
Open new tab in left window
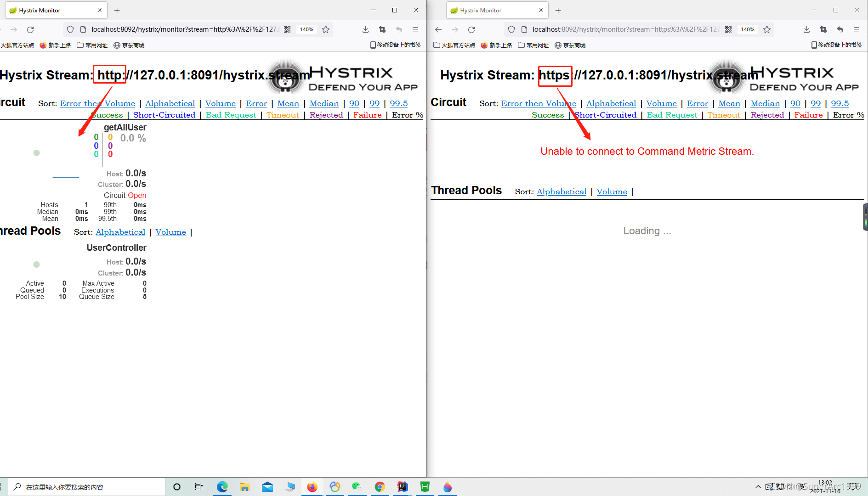(x=117, y=10)
